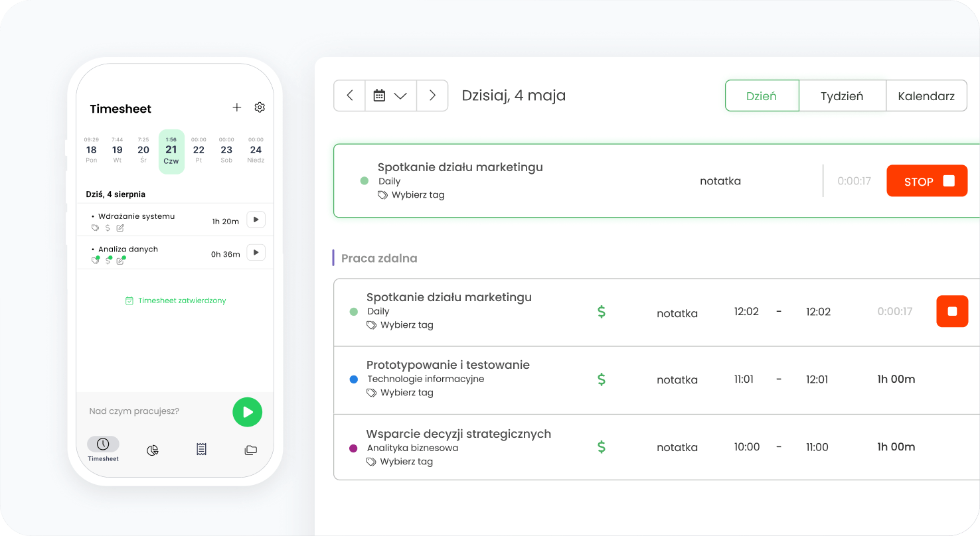
Task: Open the folders icon in bottom navigation
Action: [250, 450]
